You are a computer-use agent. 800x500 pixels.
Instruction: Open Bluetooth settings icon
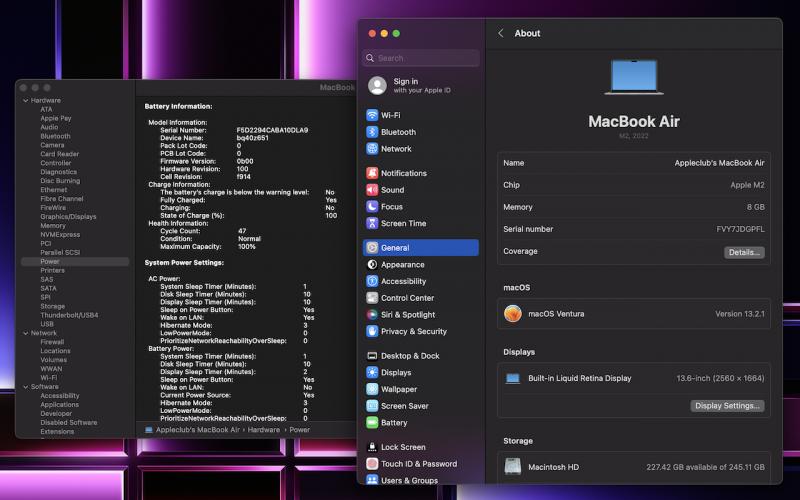tap(372, 132)
